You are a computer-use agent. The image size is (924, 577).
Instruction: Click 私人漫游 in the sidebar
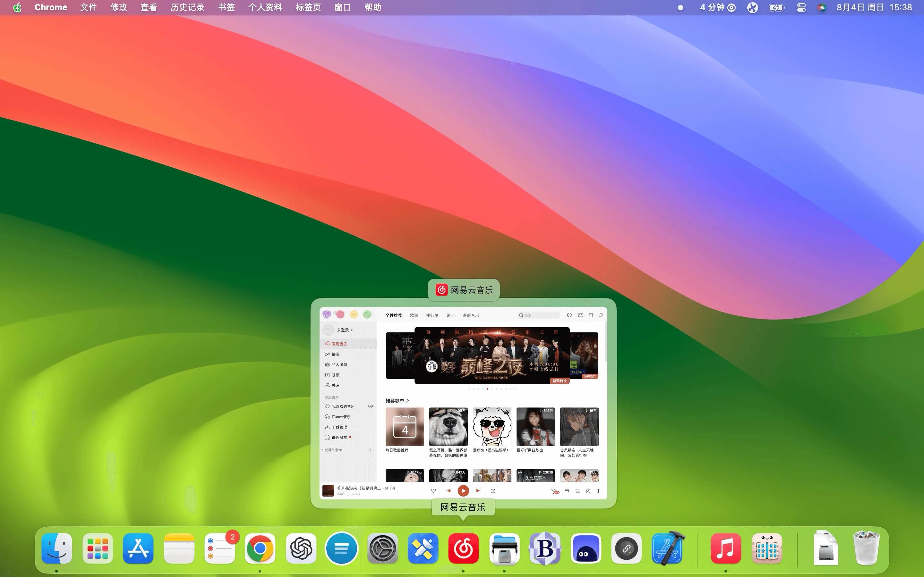click(x=339, y=364)
